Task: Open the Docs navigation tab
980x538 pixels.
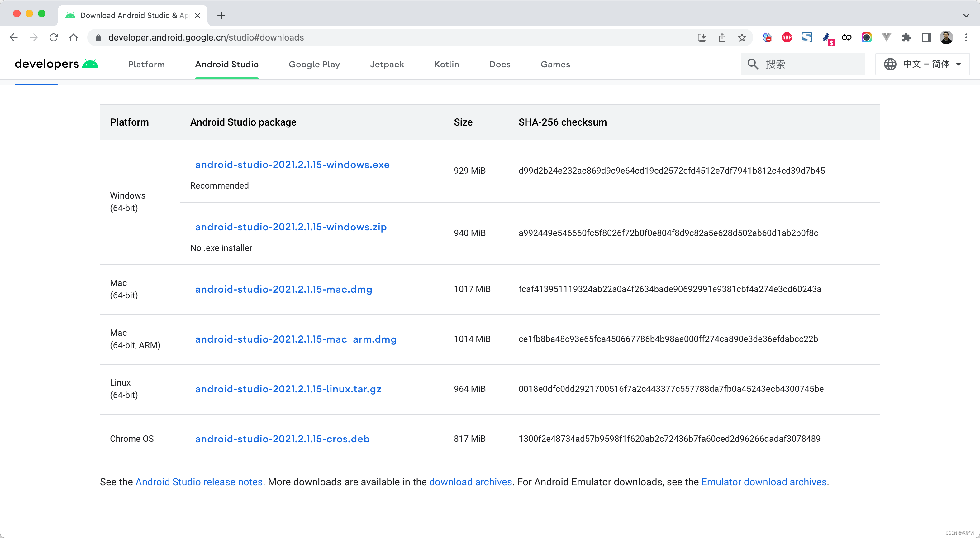Action: (500, 64)
